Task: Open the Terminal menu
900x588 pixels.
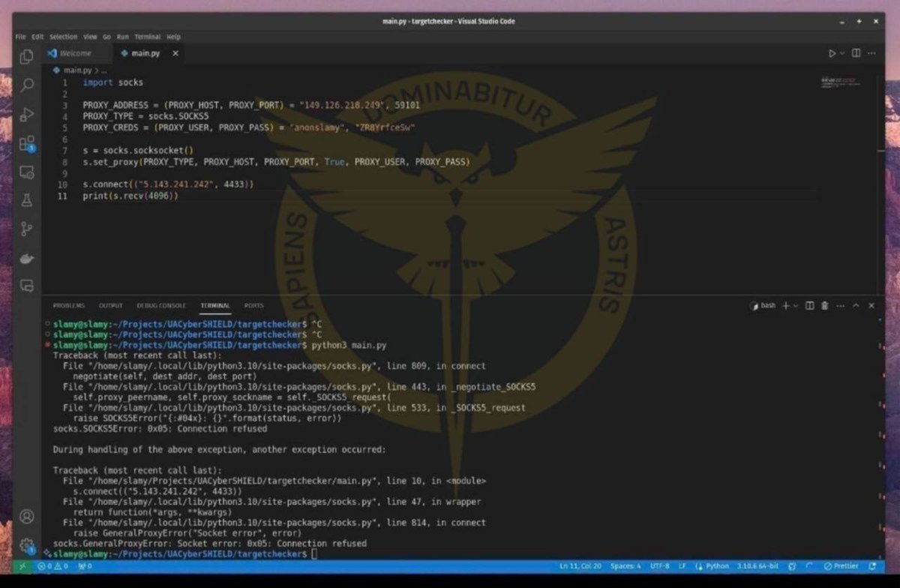Action: point(147,36)
